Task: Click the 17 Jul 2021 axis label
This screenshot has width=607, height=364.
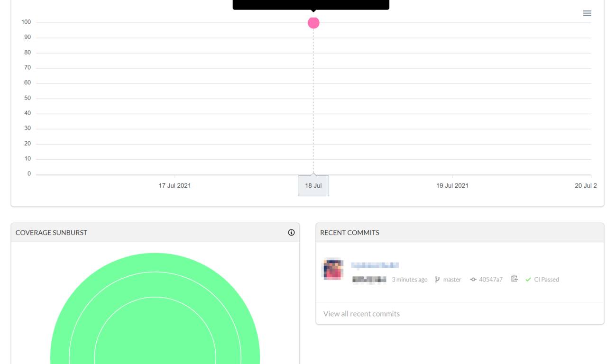Action: point(175,186)
